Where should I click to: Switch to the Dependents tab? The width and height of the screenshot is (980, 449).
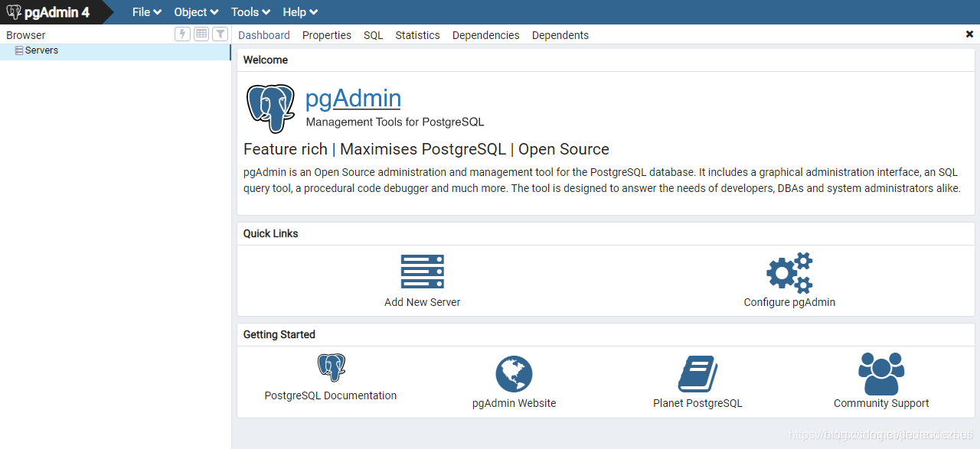click(560, 35)
